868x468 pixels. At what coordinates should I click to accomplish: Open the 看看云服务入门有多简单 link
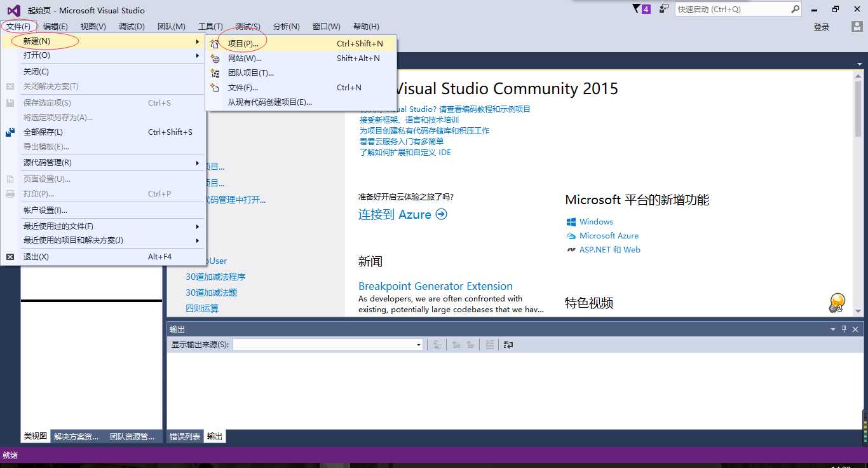pos(402,141)
